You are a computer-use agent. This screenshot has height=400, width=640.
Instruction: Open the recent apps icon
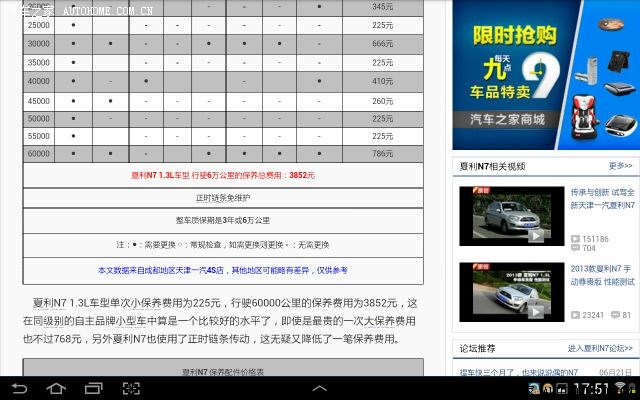point(93,387)
